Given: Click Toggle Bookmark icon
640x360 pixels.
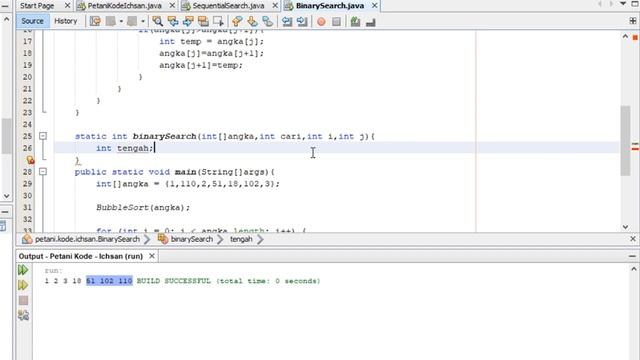Looking at the screenshot, I should (x=267, y=21).
